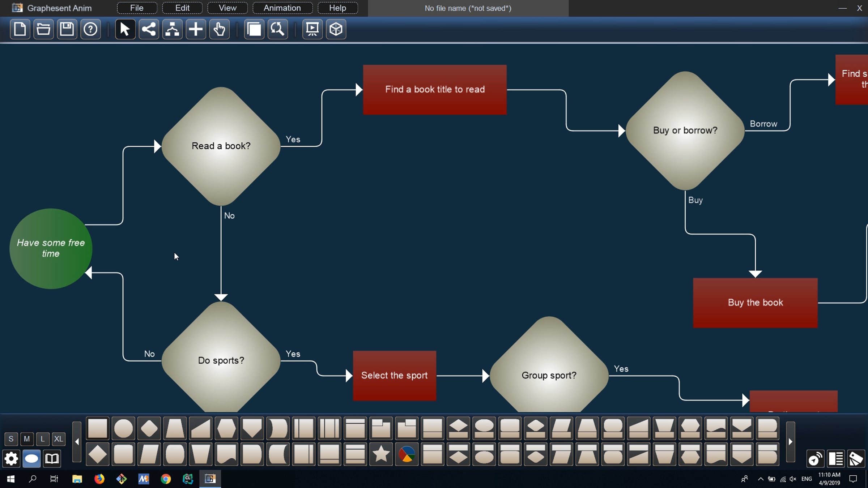Choose the pie chart shape
Screen dimensions: 868x488
pos(407,454)
